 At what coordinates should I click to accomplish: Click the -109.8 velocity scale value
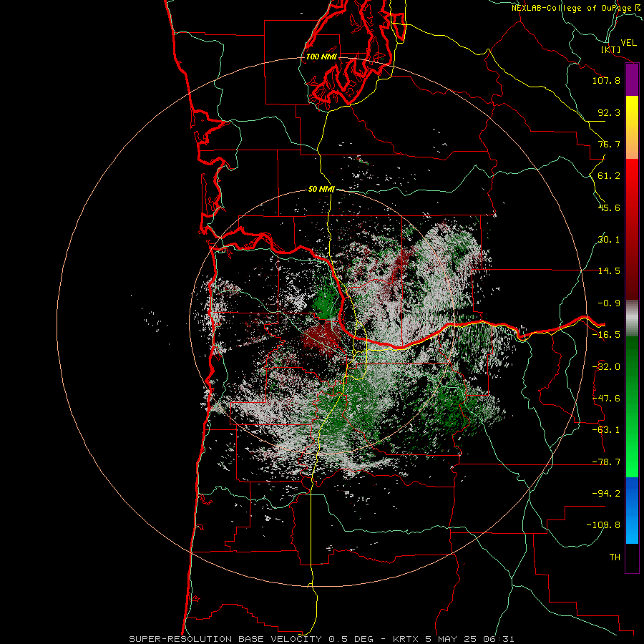tap(603, 525)
